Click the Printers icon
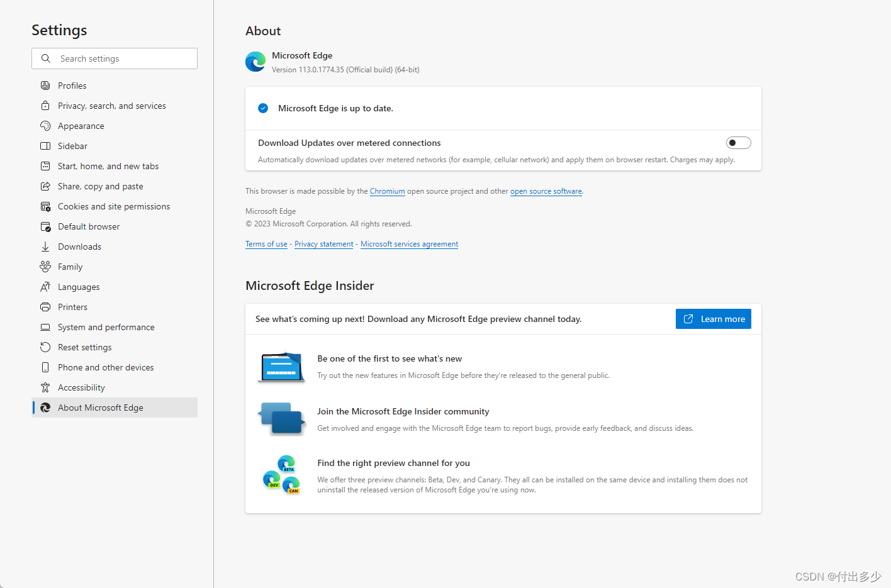Screen dimensions: 891x588 coord(45,307)
